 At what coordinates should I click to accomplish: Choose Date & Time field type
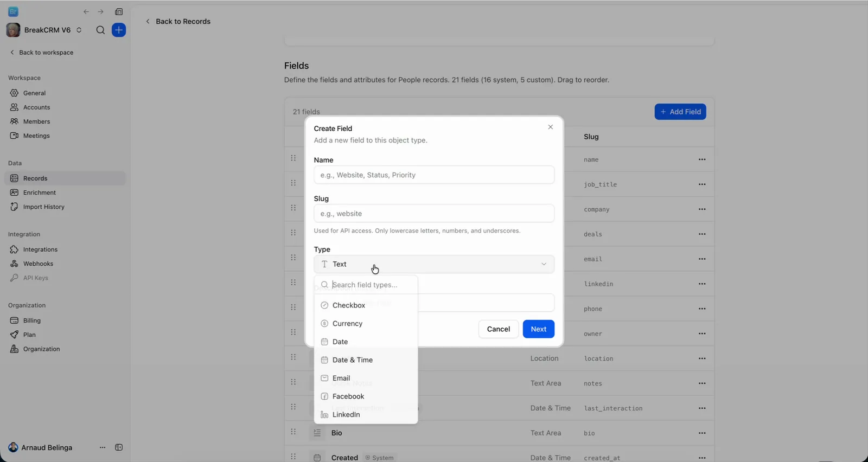366,360
